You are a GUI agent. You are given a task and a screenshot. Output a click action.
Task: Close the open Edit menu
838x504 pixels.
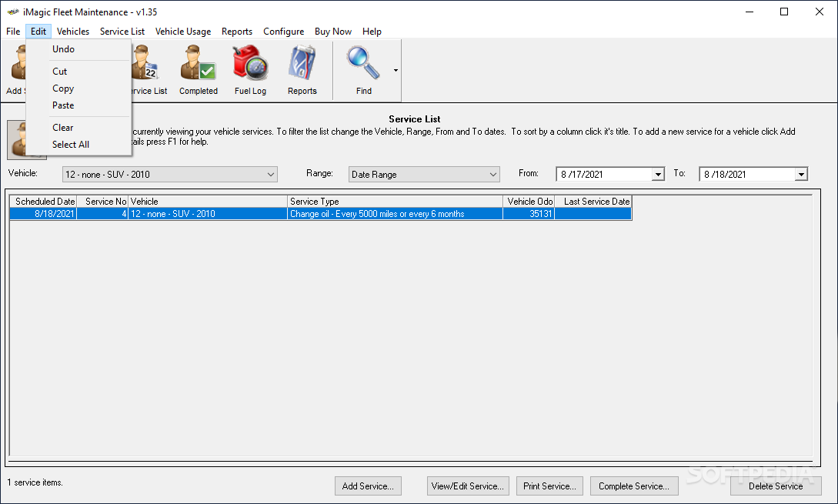point(38,32)
